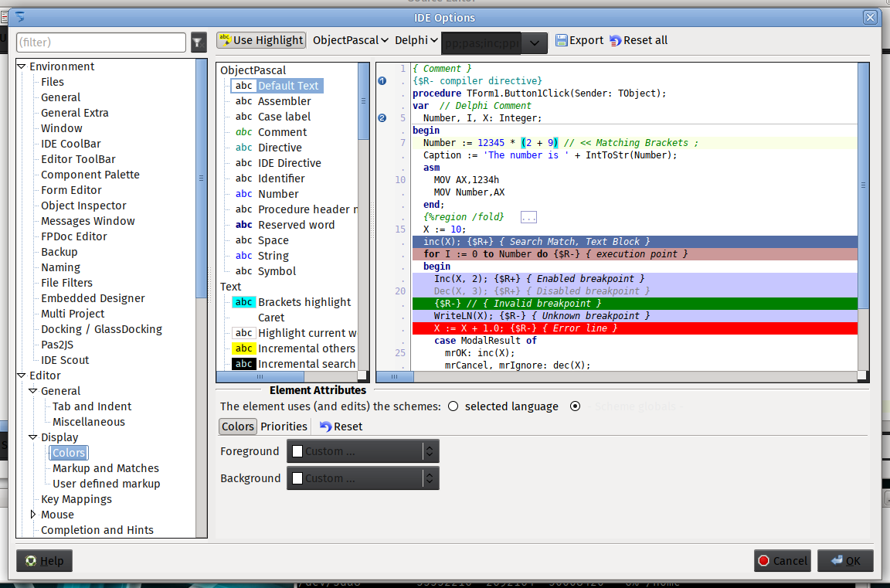The width and height of the screenshot is (890, 588).
Task: Select User defined markup in the tree
Action: coord(106,484)
